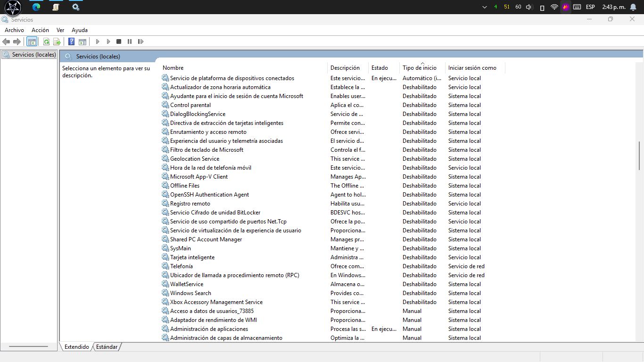Open the Wi-Fi network tray icon

554,7
